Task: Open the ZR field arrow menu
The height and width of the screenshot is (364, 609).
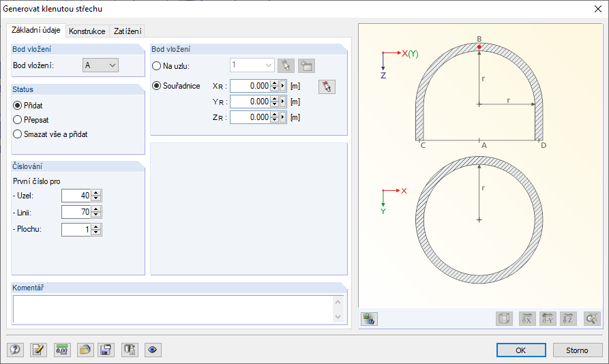Action: coord(283,117)
